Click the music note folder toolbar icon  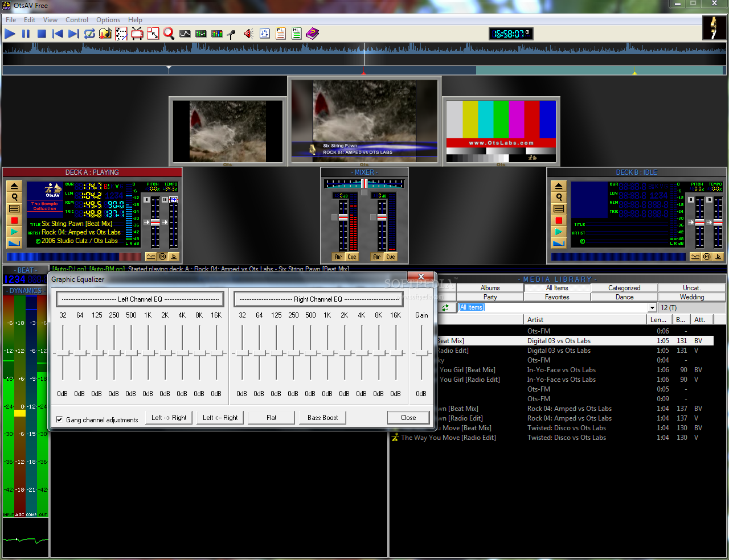105,34
